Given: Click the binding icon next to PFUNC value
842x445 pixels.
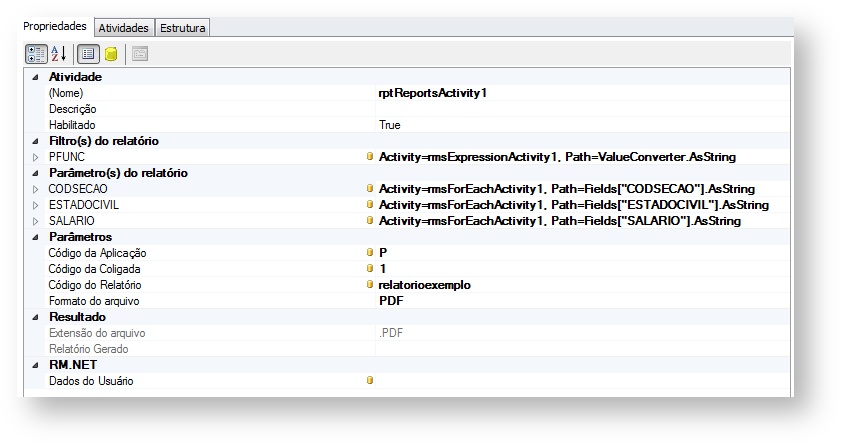Looking at the screenshot, I should click(370, 156).
